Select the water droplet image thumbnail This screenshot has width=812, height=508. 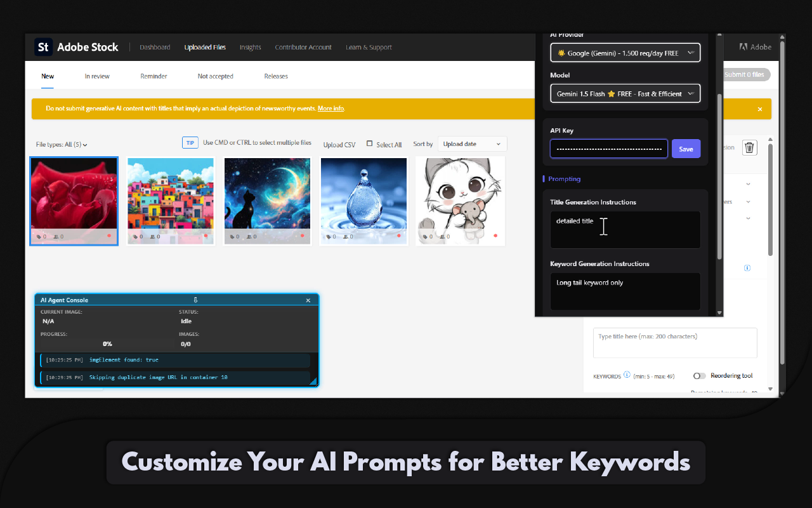[x=363, y=201]
